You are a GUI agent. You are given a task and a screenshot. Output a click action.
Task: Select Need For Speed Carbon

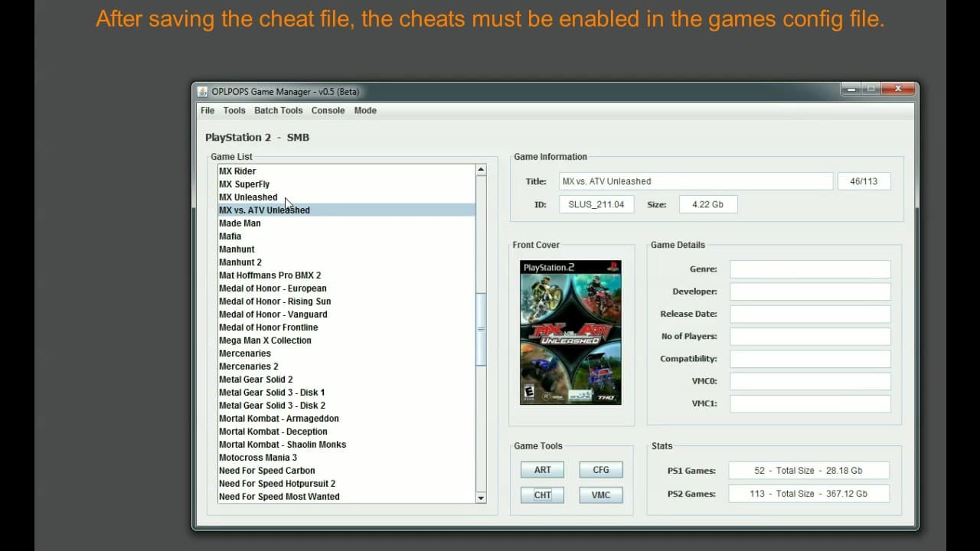(x=346, y=471)
